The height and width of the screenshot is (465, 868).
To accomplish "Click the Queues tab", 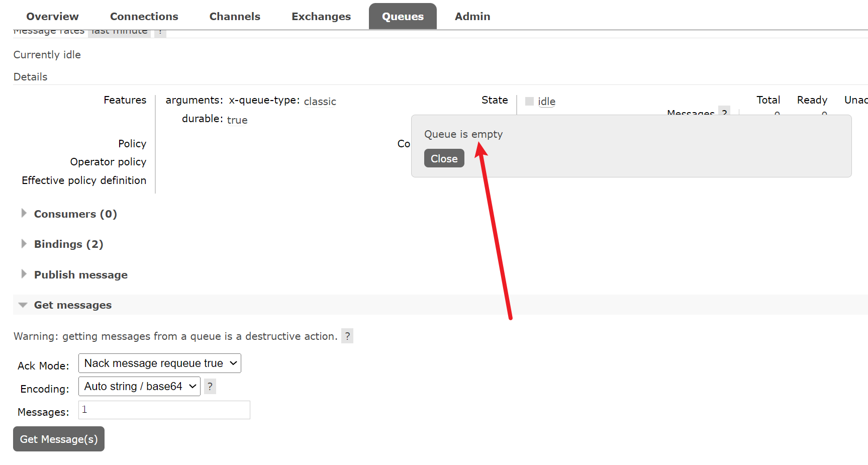I will (403, 17).
